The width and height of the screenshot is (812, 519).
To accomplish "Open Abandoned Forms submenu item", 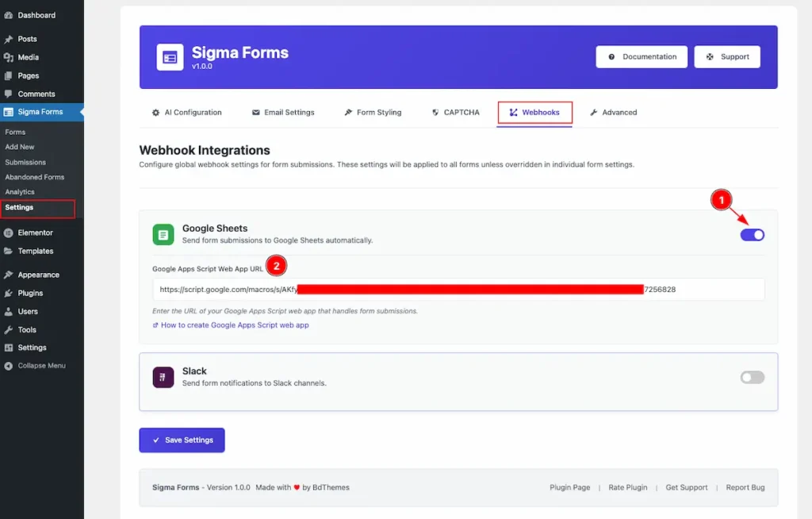I will click(x=35, y=177).
